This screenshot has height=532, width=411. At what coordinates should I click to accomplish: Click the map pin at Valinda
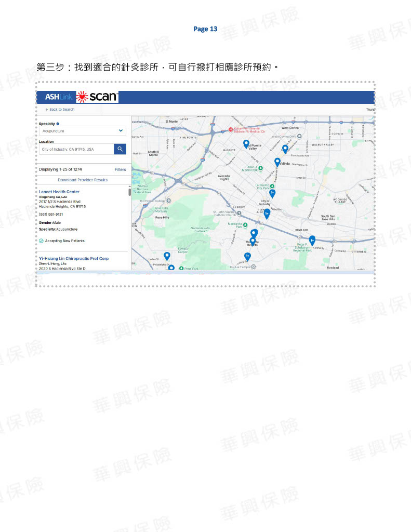277,162
